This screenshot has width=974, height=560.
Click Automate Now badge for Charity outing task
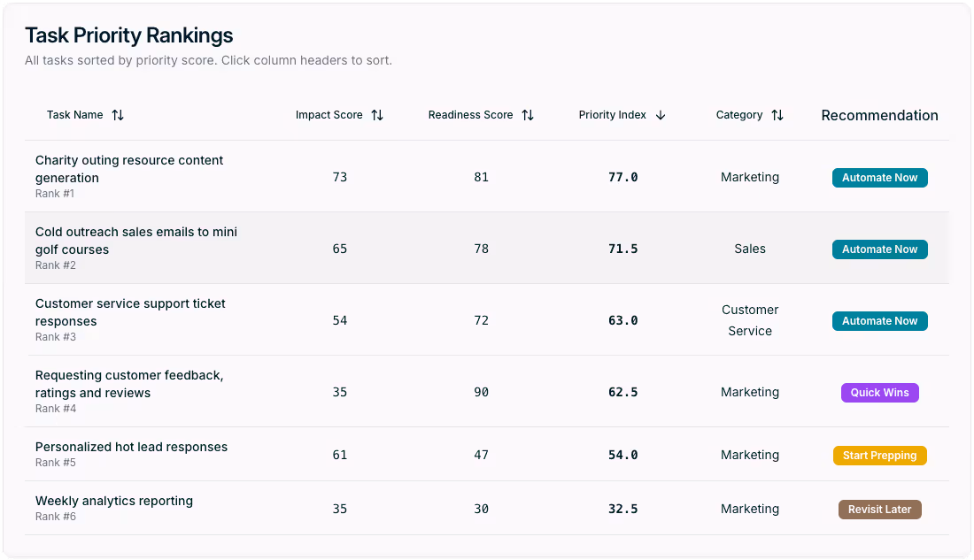[x=879, y=178]
